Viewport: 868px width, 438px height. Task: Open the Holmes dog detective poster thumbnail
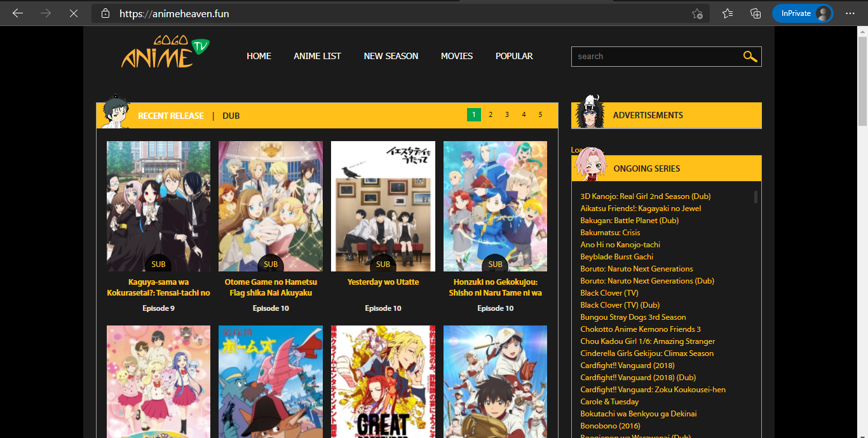coord(271,381)
